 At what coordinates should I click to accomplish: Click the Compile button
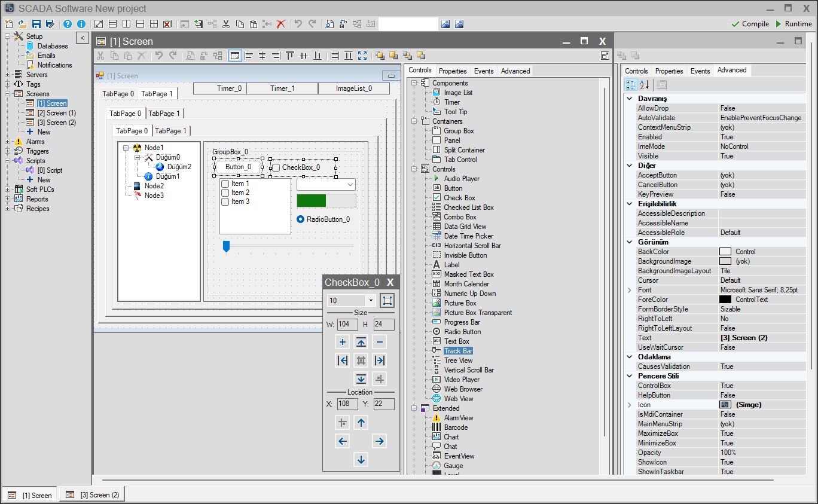(x=750, y=24)
